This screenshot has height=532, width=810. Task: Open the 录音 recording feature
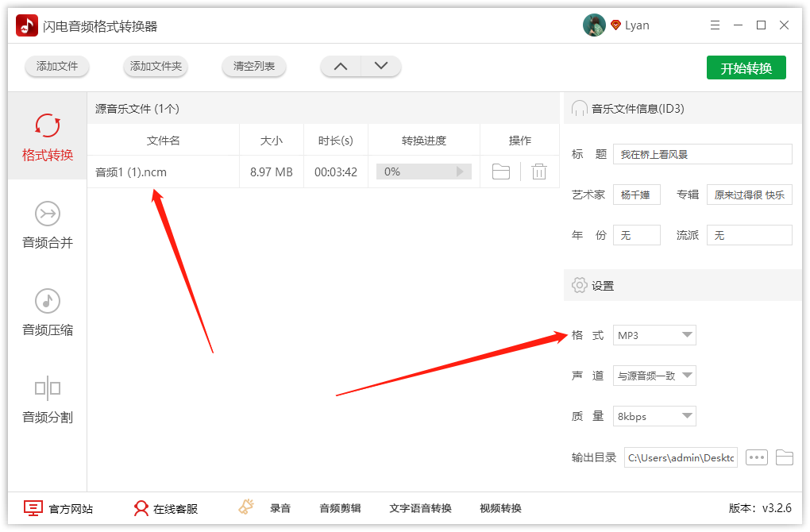tap(273, 507)
